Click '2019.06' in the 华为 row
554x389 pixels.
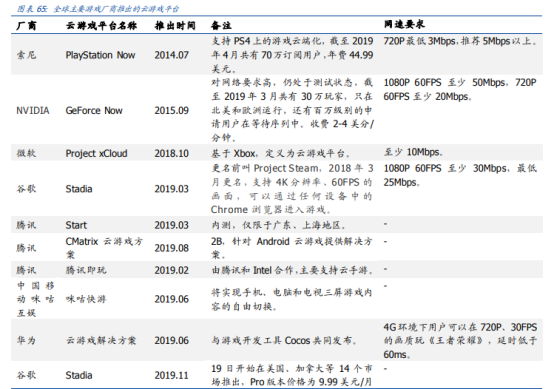pos(171,341)
